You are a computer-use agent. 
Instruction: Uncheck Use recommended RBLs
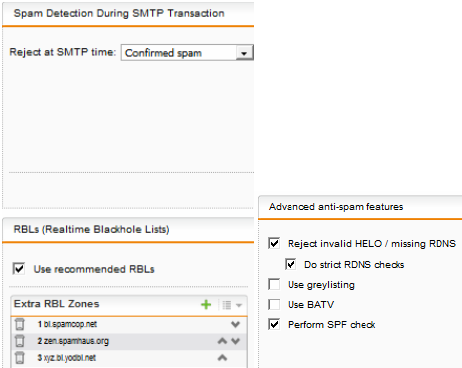19,268
